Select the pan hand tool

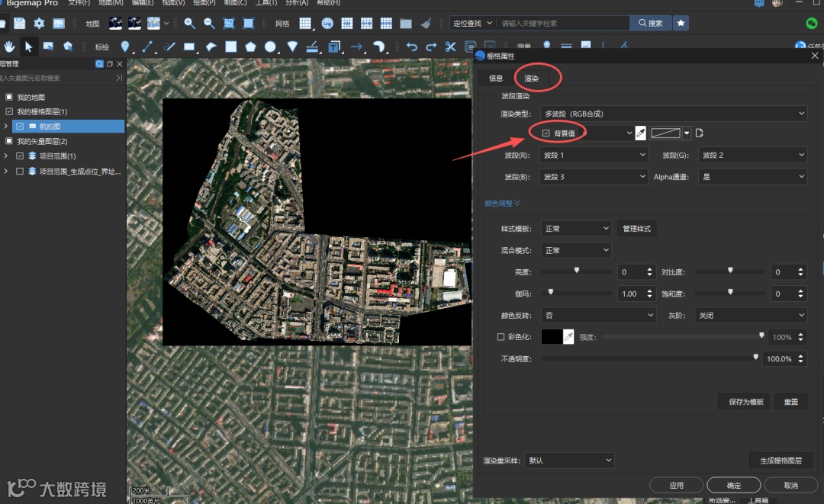point(10,47)
